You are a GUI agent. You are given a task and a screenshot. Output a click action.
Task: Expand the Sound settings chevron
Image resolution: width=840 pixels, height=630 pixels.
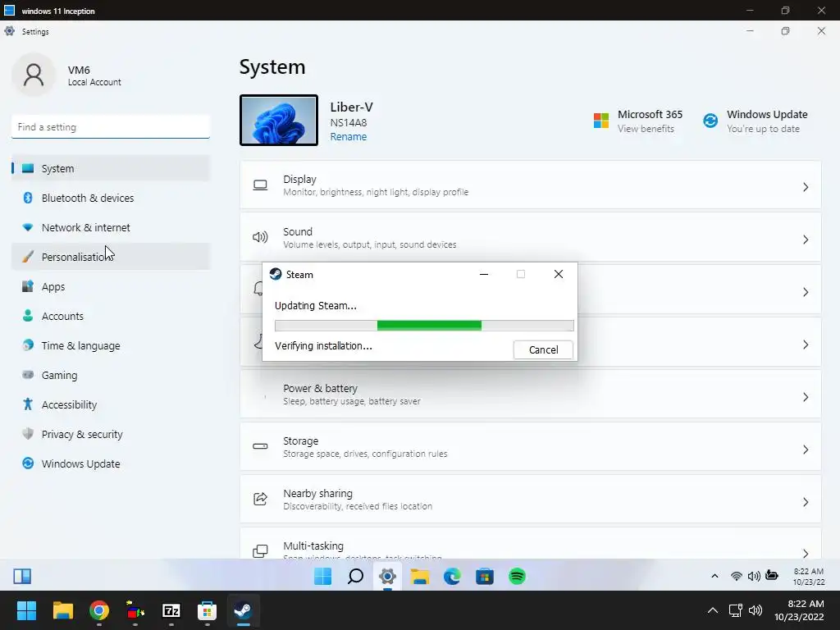point(806,240)
